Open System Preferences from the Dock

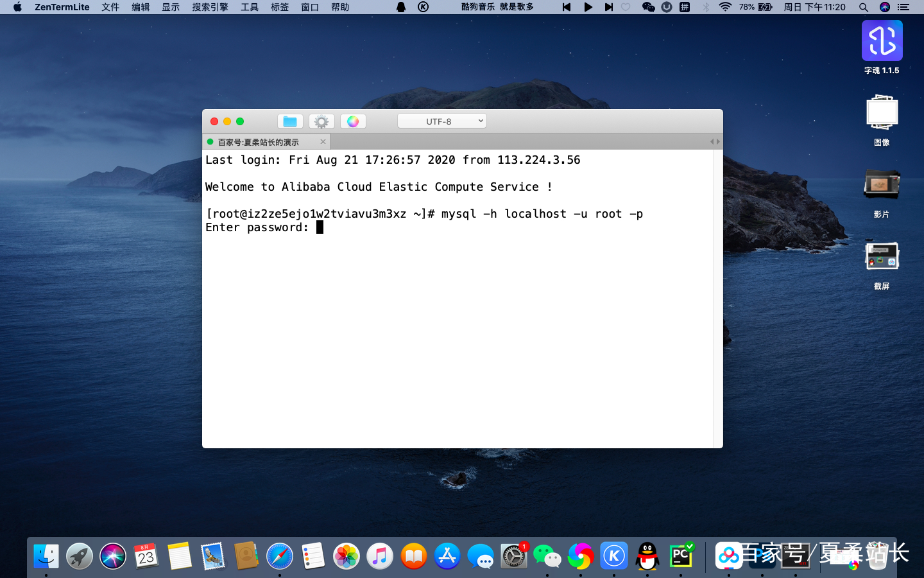coord(514,556)
